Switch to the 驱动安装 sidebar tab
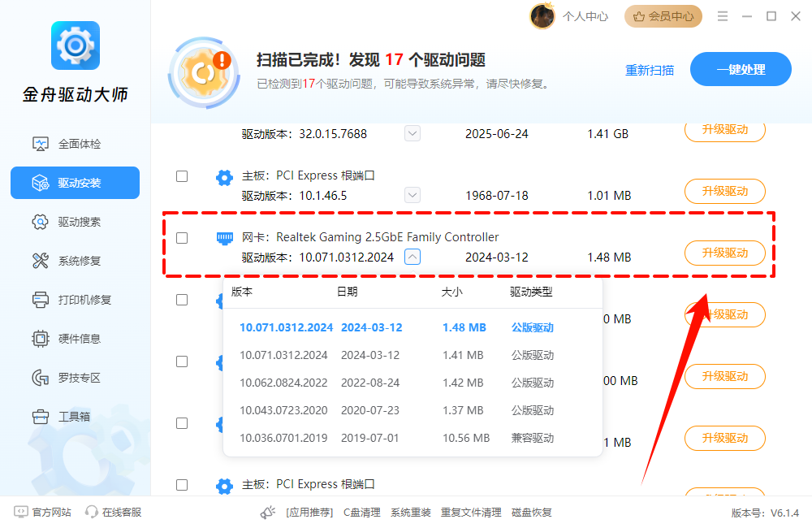 click(x=75, y=183)
